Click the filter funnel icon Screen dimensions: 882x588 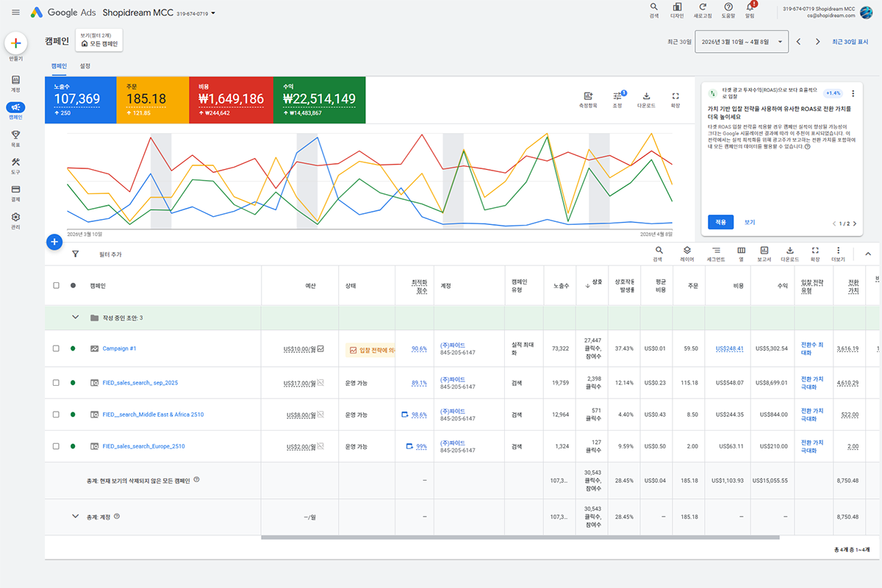pos(75,254)
